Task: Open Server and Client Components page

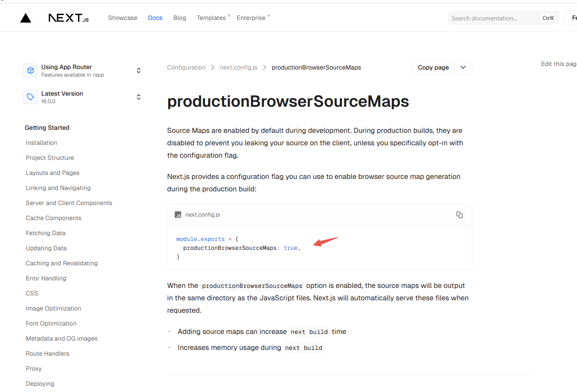Action: (69, 203)
